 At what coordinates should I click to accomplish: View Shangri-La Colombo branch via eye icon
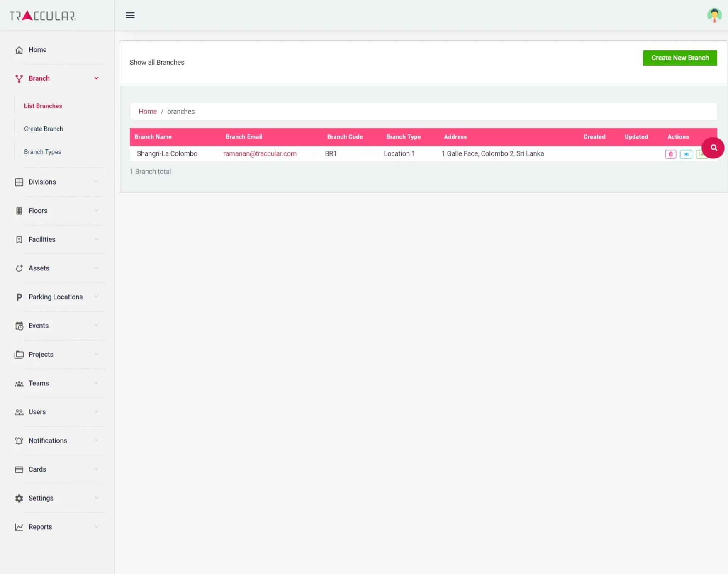pos(686,154)
